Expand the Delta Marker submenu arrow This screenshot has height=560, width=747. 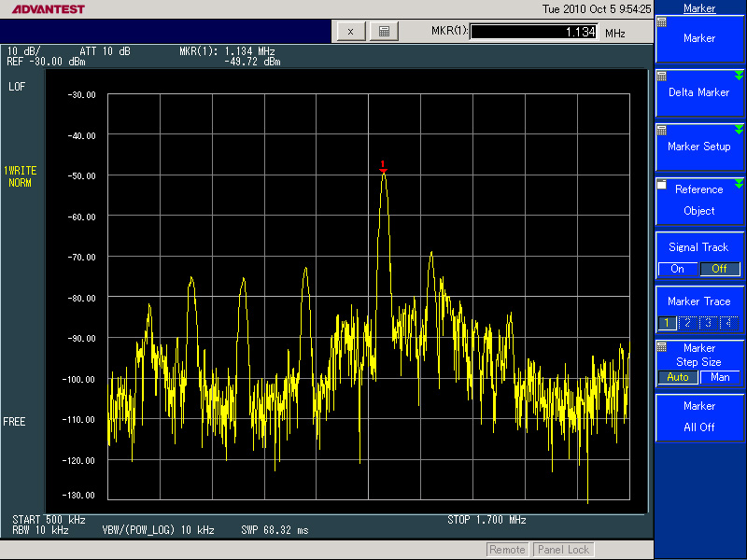739,76
